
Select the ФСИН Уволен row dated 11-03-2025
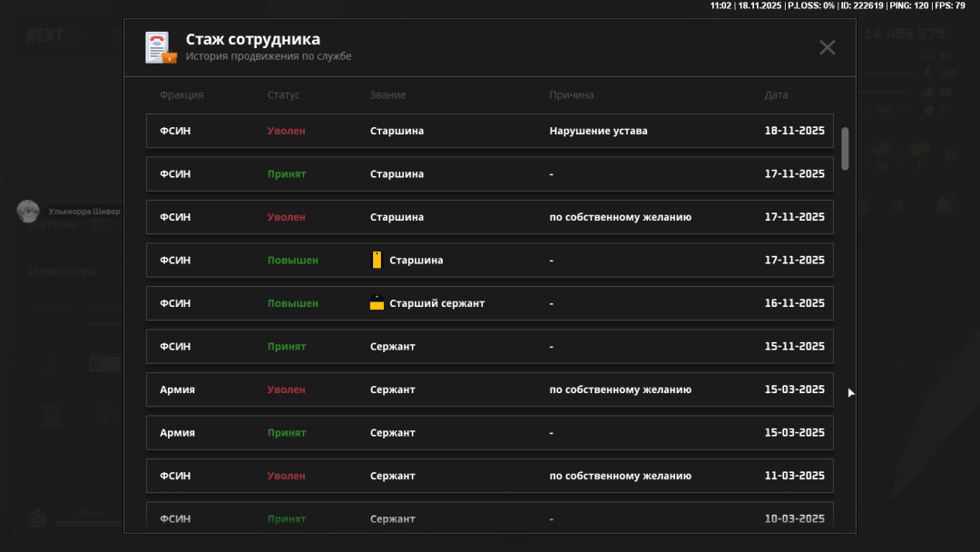coord(489,476)
